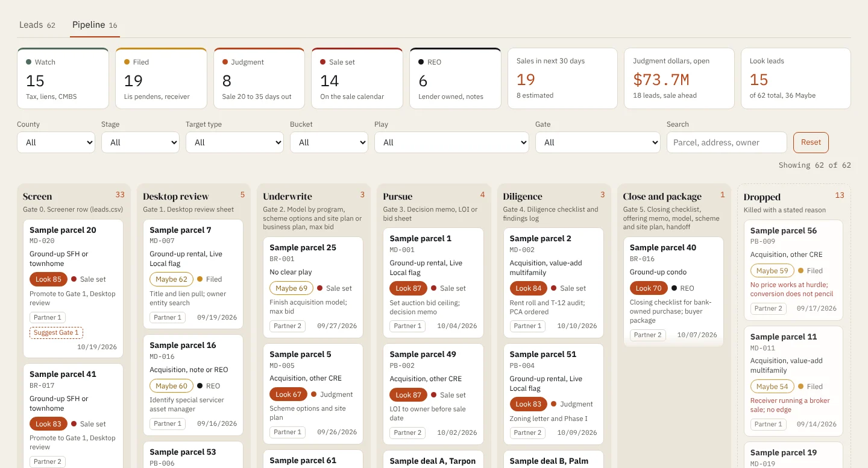The height and width of the screenshot is (468, 868).
Task: Open the Play filter dropdown
Action: [x=451, y=142]
